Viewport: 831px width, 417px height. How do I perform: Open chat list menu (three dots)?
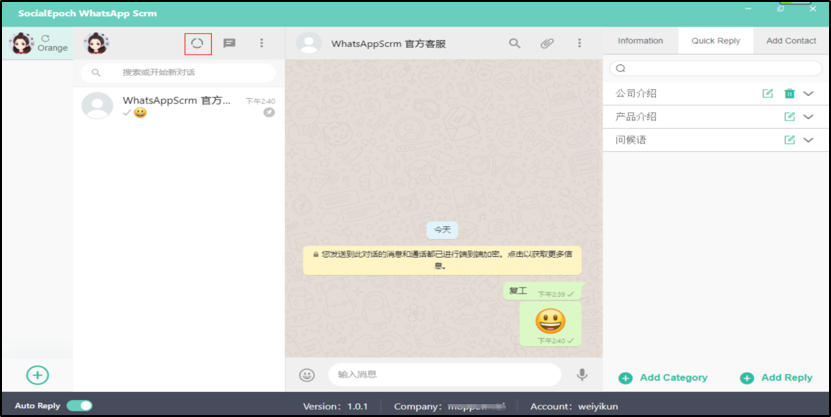click(x=261, y=43)
